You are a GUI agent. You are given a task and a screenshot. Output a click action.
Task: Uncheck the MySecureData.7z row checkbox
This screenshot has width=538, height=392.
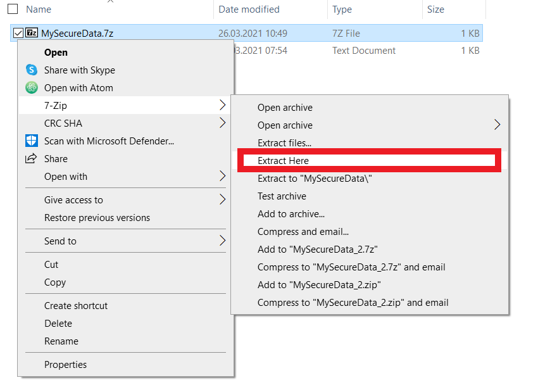18,33
